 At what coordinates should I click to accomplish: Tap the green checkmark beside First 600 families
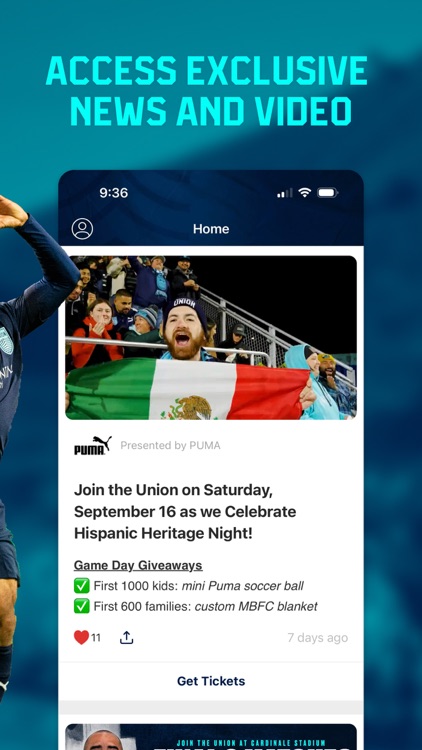[x=81, y=607]
